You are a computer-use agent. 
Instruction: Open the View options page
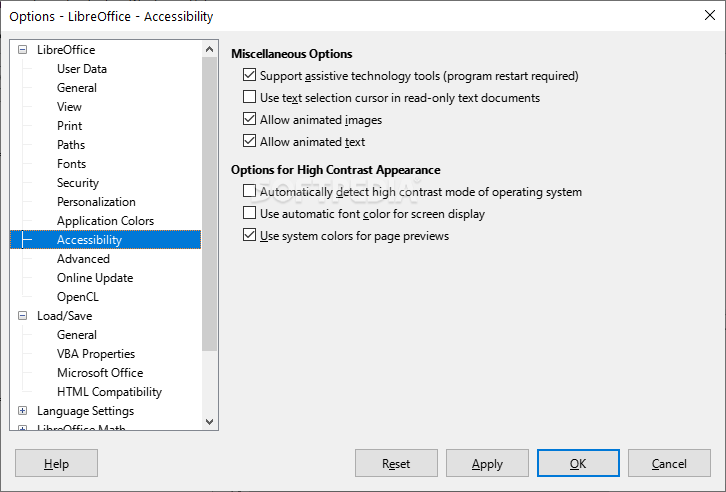69,106
